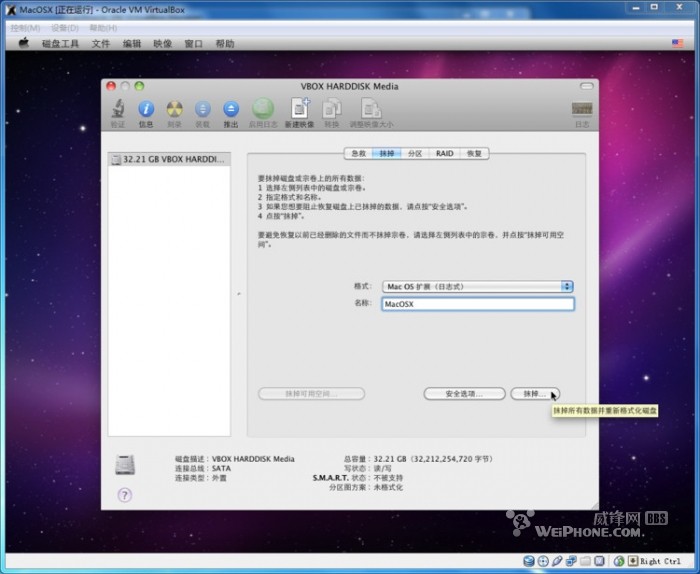Switch to the RAID tab
The width and height of the screenshot is (700, 574).
pos(444,154)
